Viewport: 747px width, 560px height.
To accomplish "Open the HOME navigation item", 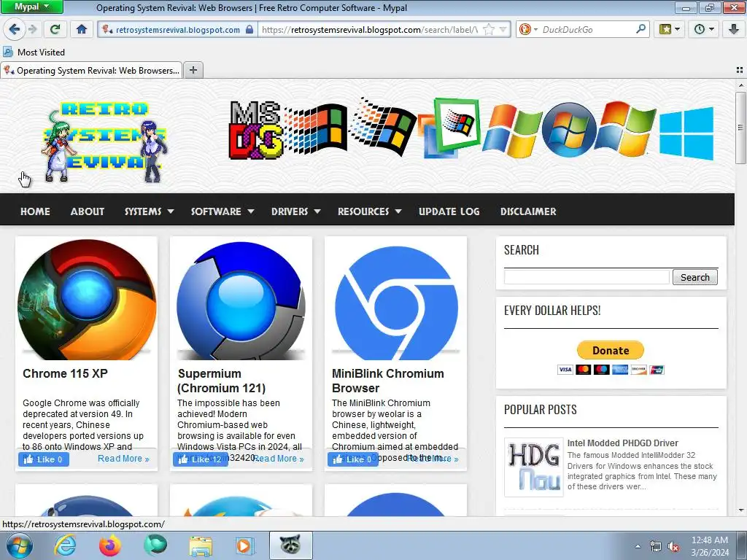I will (x=35, y=211).
